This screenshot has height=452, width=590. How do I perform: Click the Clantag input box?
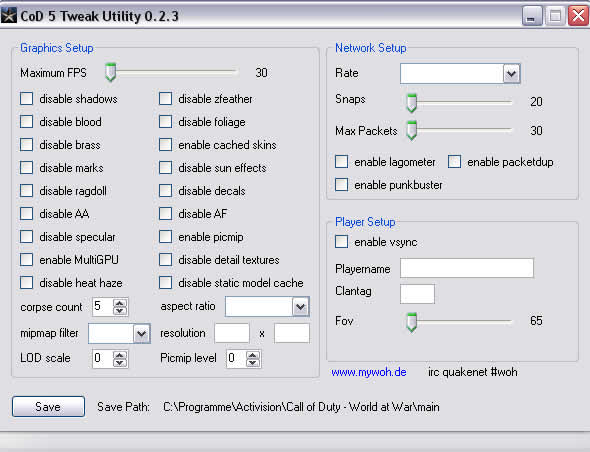[417, 294]
